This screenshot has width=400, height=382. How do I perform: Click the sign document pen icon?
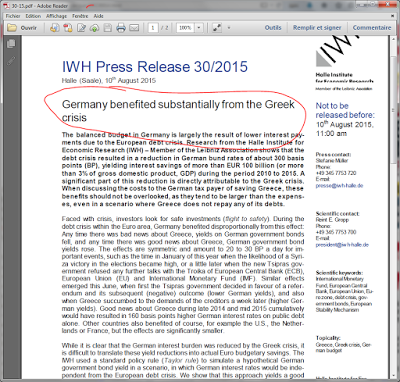coord(81,28)
